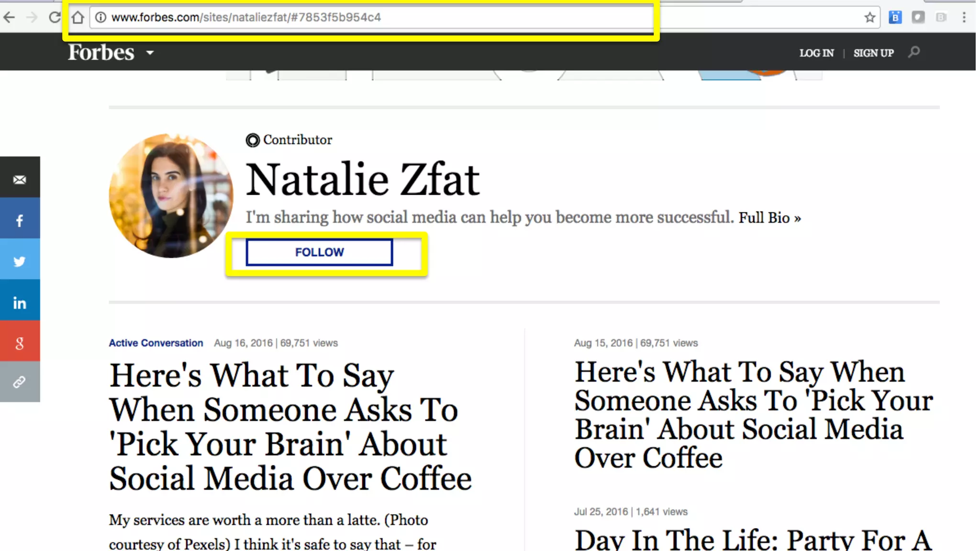Click the LOG IN link
Screen dimensions: 980x551
point(816,53)
